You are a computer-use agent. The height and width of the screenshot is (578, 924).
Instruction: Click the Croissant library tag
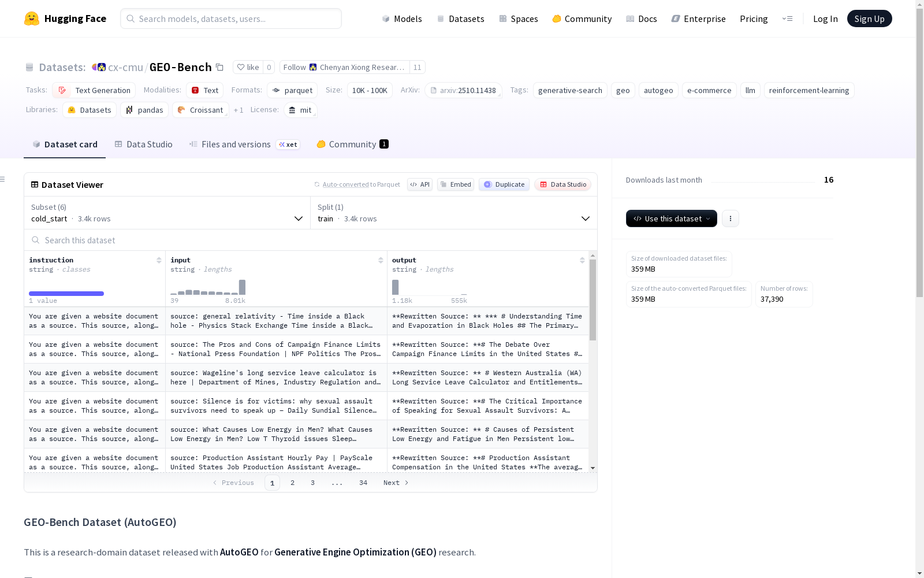tap(200, 110)
